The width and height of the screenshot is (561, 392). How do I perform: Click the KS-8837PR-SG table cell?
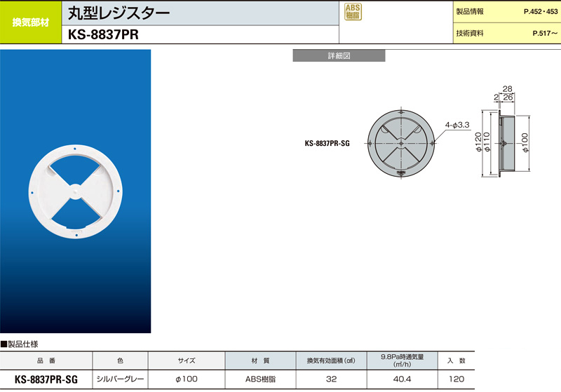[x=46, y=379]
